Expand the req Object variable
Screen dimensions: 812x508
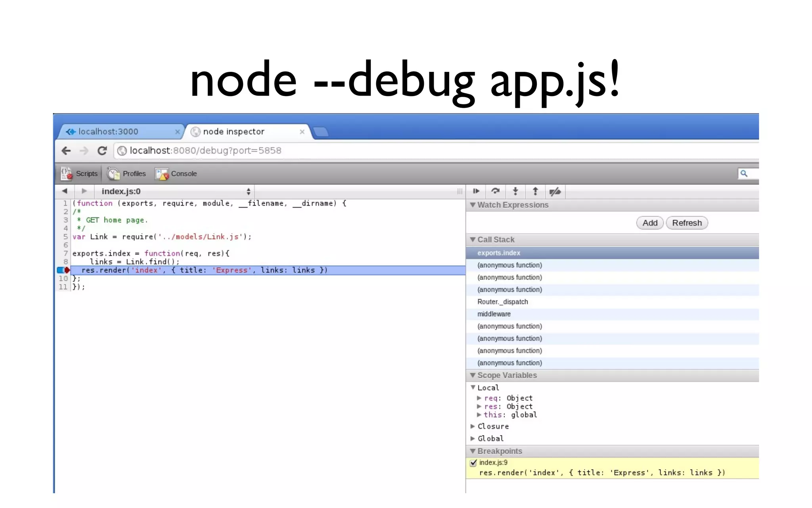(x=479, y=398)
